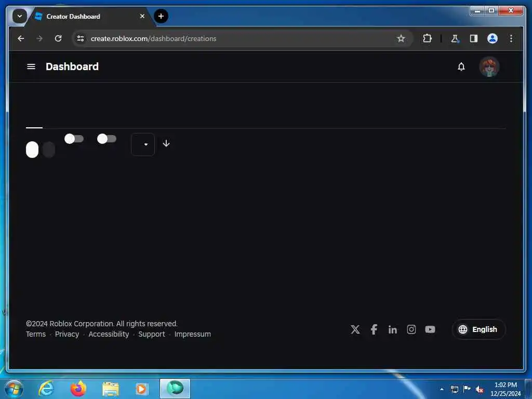Toggle the browser side panel
532x399 pixels.
(474, 38)
